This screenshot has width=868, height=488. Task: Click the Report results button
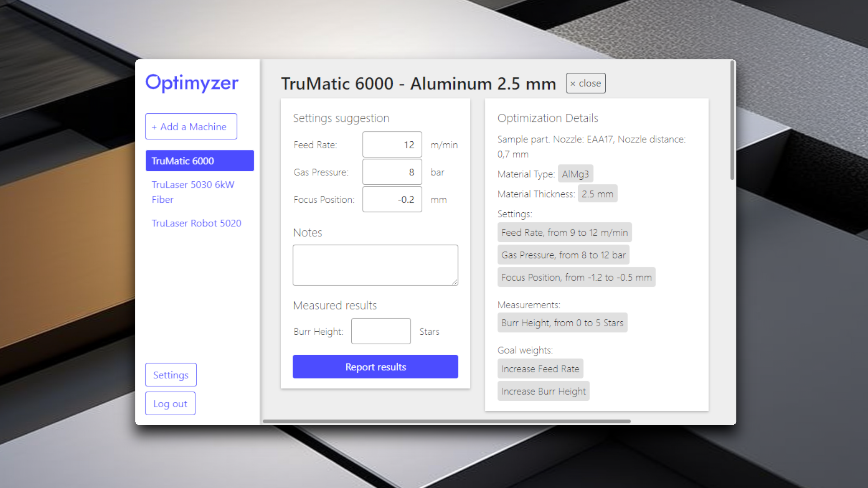pos(375,366)
